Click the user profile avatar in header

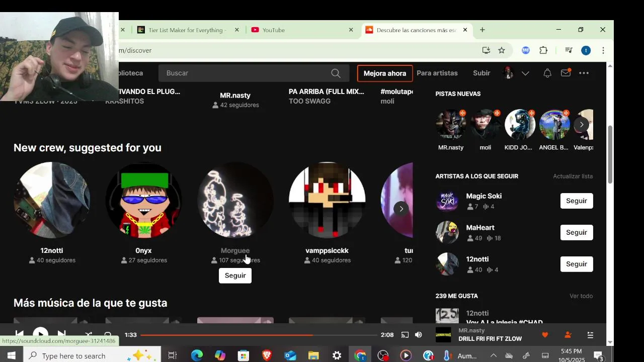tap(508, 73)
